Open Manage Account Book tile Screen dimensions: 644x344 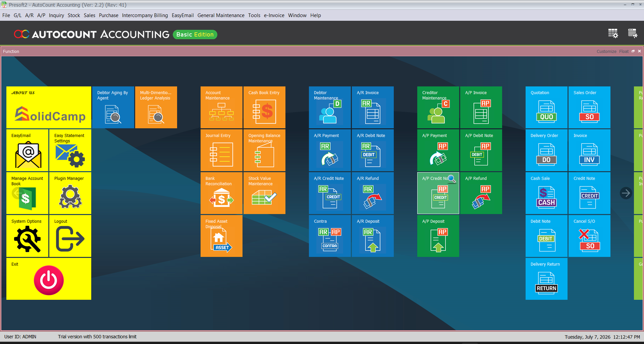[x=27, y=193]
